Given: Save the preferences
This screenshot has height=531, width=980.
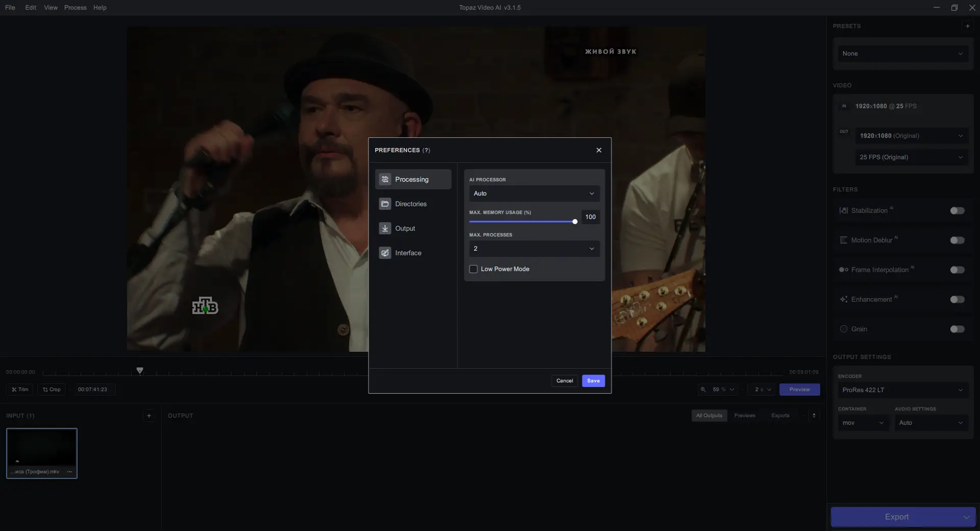Looking at the screenshot, I should click(593, 381).
